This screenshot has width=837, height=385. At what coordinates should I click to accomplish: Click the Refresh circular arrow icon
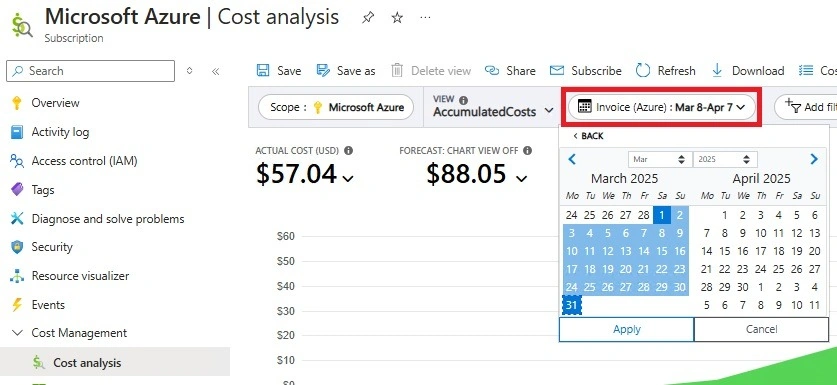tap(643, 70)
